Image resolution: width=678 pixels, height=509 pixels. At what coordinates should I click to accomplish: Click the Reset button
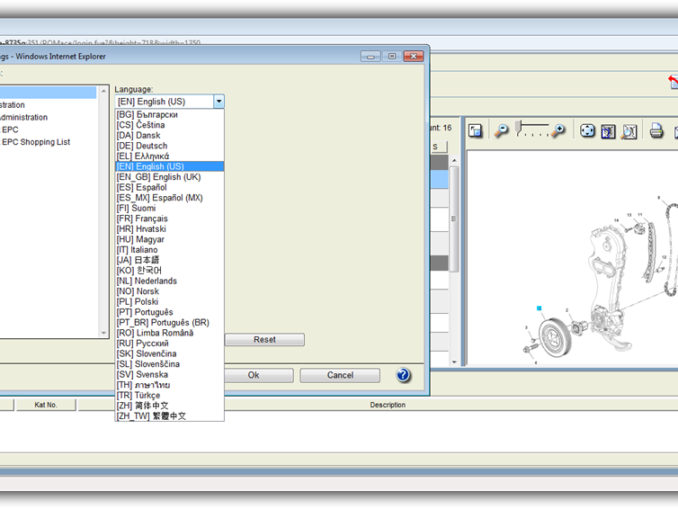tap(264, 340)
